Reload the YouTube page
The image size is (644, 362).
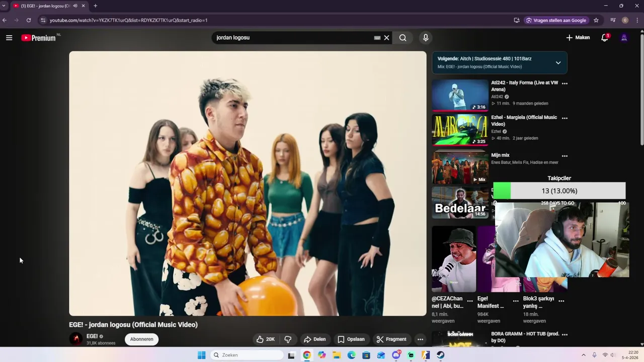[29, 20]
